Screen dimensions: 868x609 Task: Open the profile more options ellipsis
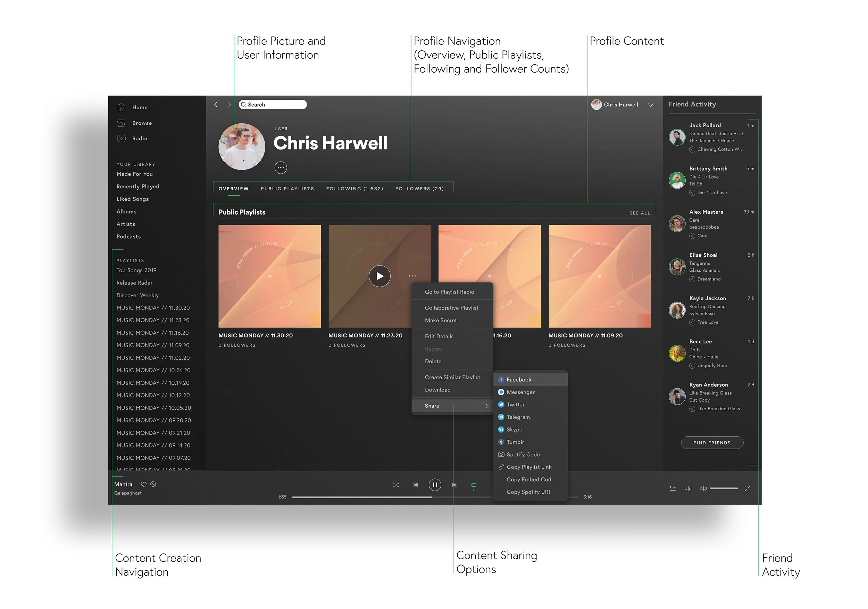point(281,167)
